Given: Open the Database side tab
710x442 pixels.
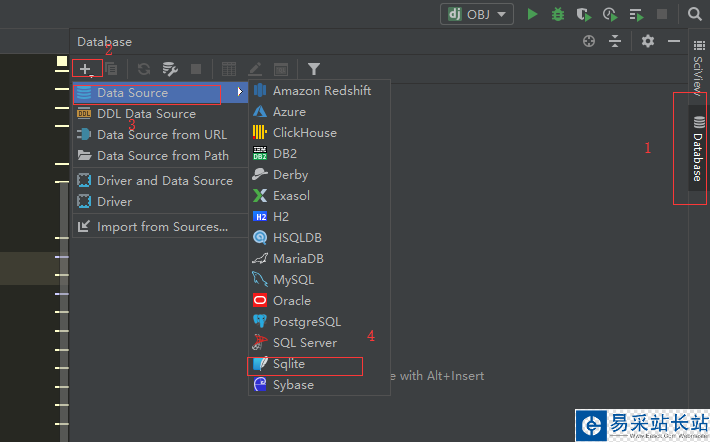Looking at the screenshot, I should [697, 148].
